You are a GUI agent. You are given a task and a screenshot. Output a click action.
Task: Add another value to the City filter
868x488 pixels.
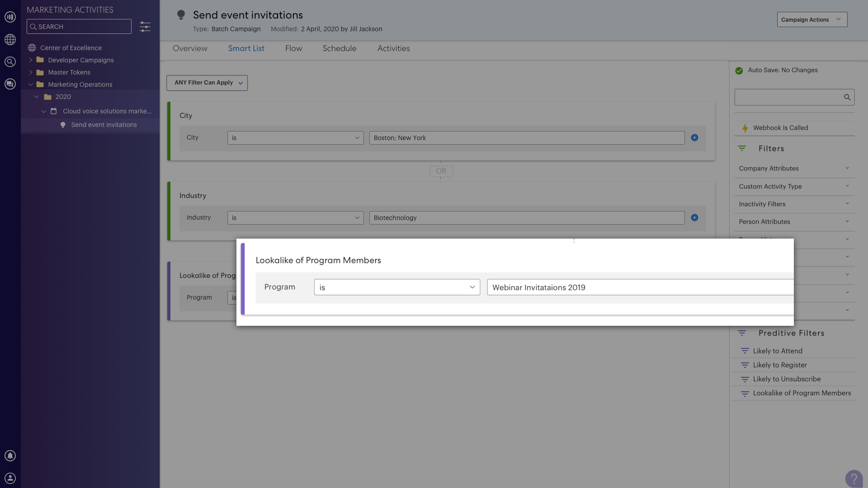(x=694, y=138)
